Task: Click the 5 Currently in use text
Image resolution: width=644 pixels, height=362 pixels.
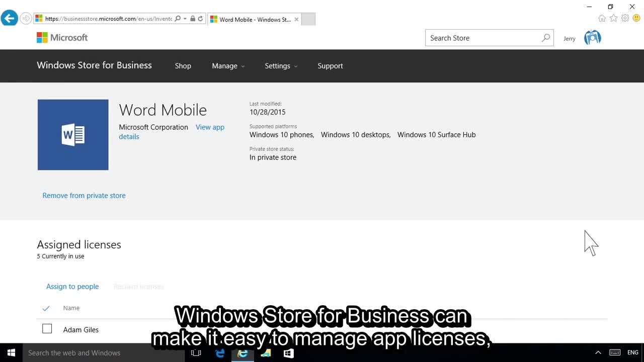Action: (x=60, y=256)
